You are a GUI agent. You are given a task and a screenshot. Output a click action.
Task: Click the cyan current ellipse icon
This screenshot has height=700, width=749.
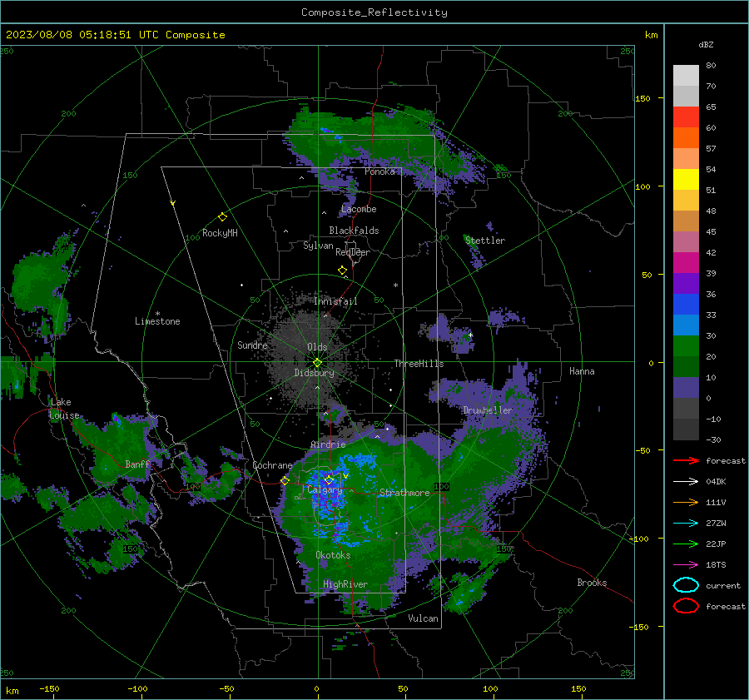click(686, 585)
